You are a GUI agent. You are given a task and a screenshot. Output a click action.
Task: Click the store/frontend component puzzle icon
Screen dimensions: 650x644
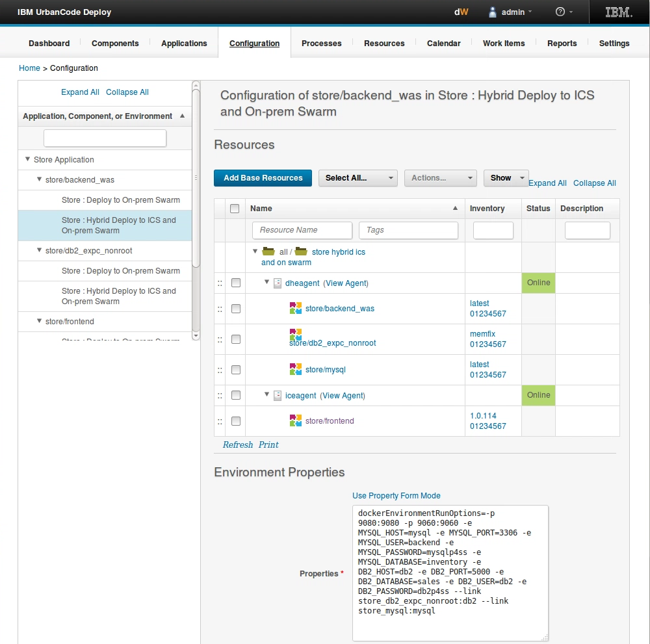point(296,420)
